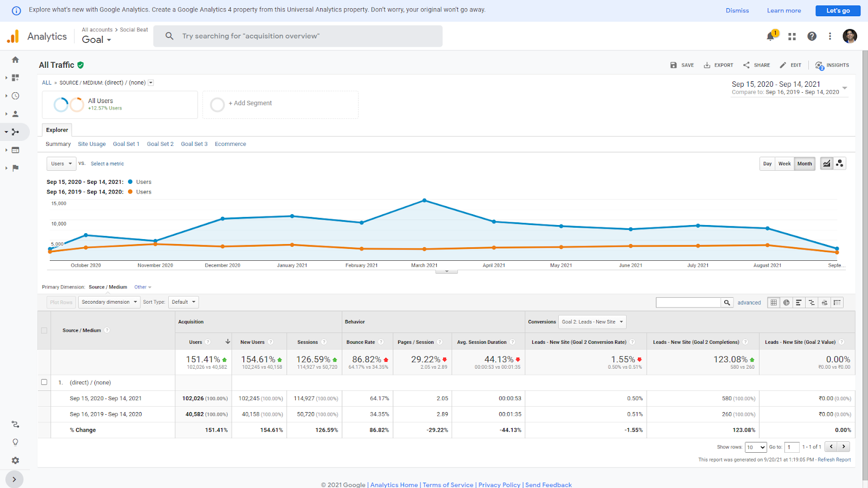The image size is (868, 488).
Task: Open the Google apps grid
Action: click(x=792, y=36)
